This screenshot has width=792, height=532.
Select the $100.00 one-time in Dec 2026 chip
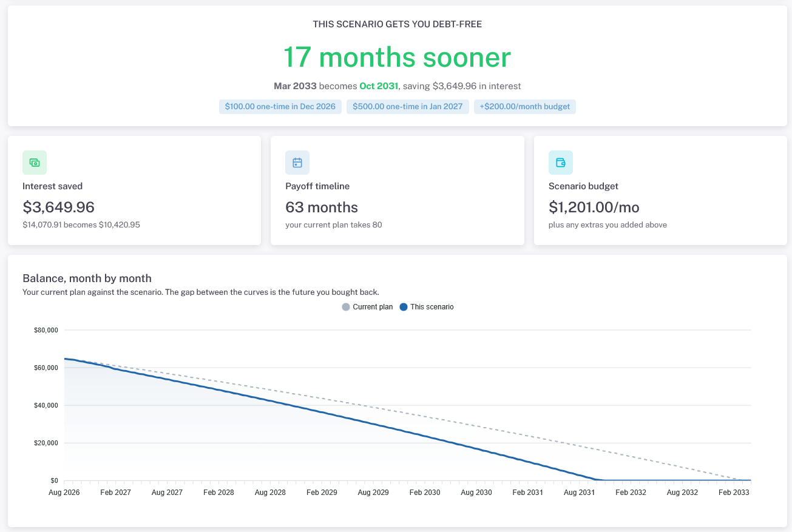tap(280, 107)
